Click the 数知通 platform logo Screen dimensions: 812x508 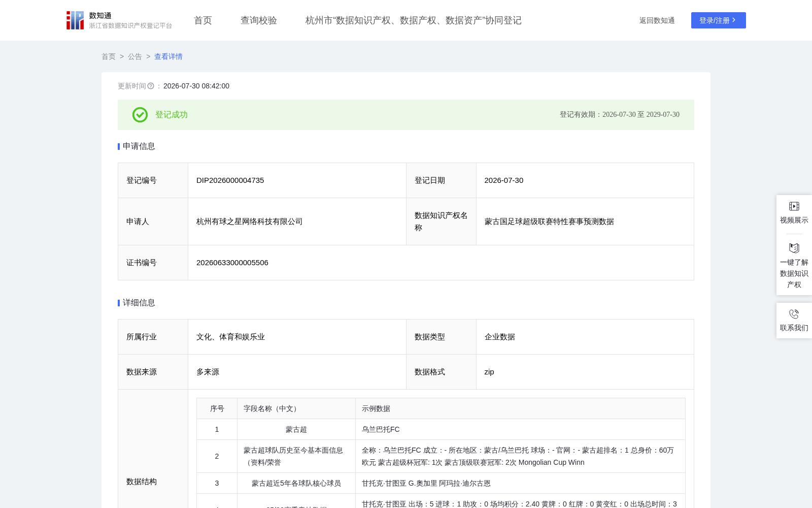pyautogui.click(x=119, y=20)
